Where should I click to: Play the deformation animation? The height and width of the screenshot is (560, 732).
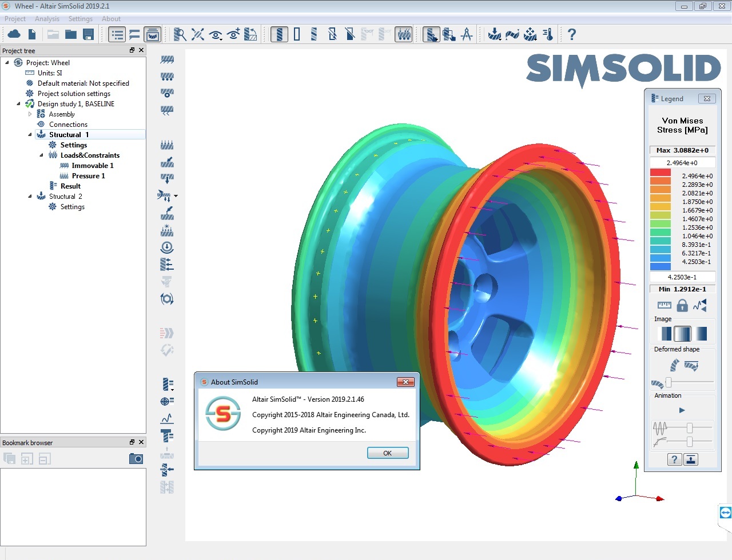pyautogui.click(x=682, y=410)
